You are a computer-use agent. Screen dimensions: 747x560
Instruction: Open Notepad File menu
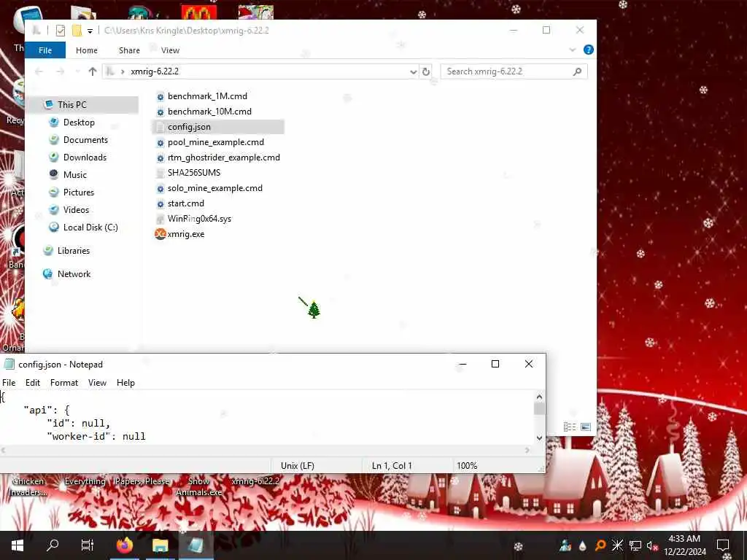[x=9, y=383]
